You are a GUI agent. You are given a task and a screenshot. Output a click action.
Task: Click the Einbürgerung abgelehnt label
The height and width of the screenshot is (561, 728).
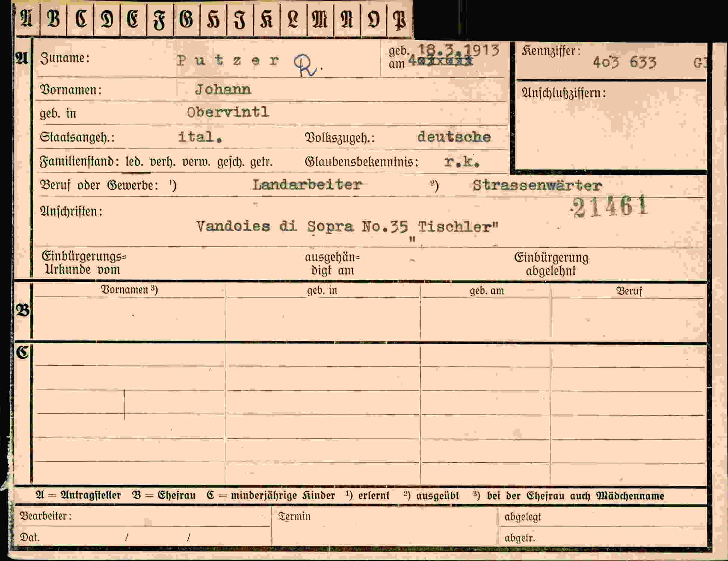[551, 264]
